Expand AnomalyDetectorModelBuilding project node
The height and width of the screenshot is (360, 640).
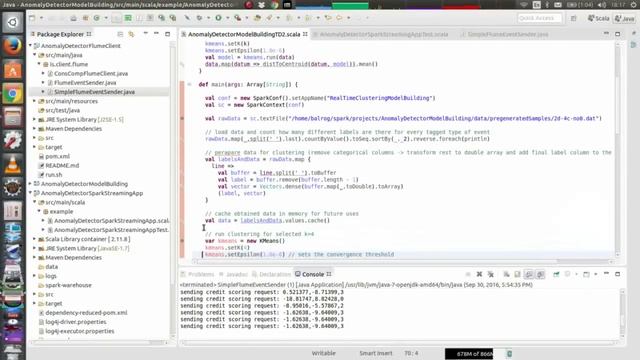[x=31, y=184]
